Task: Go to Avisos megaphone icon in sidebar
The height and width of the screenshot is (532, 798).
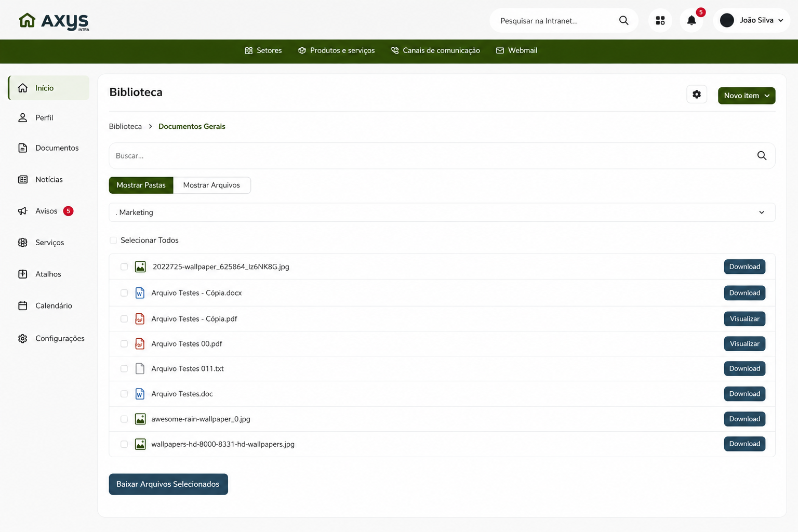Action: tap(23, 211)
